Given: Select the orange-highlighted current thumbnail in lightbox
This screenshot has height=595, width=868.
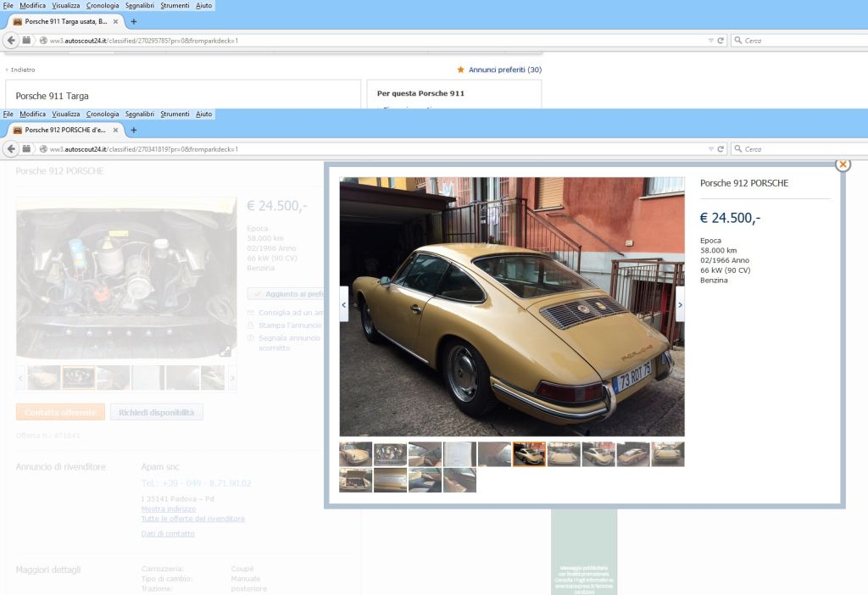Looking at the screenshot, I should [529, 454].
